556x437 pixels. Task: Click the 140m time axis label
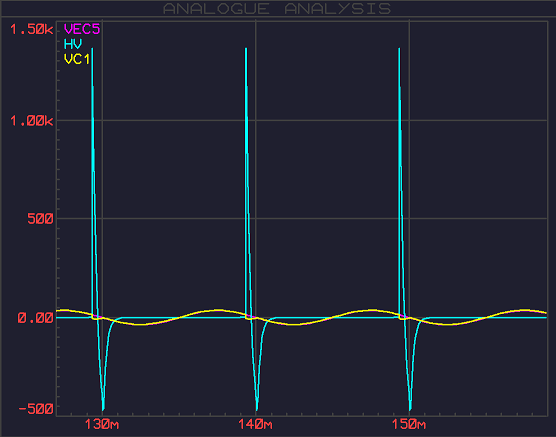click(255, 424)
